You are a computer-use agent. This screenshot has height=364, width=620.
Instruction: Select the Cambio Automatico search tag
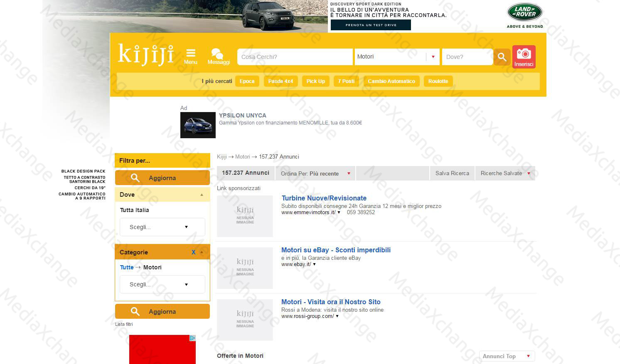click(391, 81)
